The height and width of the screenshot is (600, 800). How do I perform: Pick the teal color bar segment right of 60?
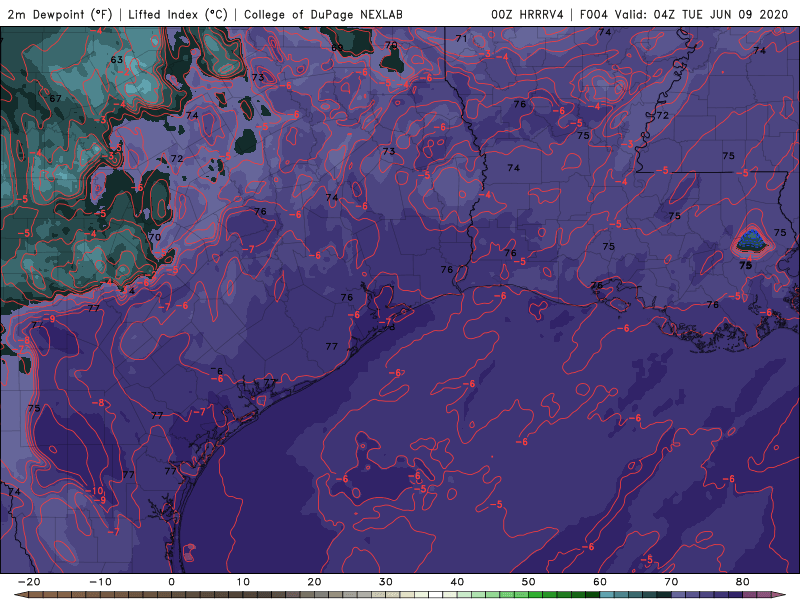click(607, 594)
